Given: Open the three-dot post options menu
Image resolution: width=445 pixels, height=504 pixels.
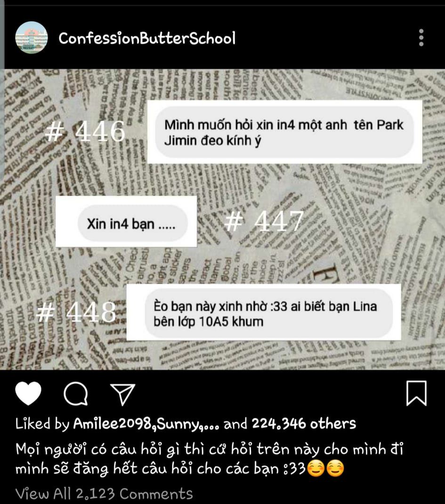Looking at the screenshot, I should [x=421, y=38].
